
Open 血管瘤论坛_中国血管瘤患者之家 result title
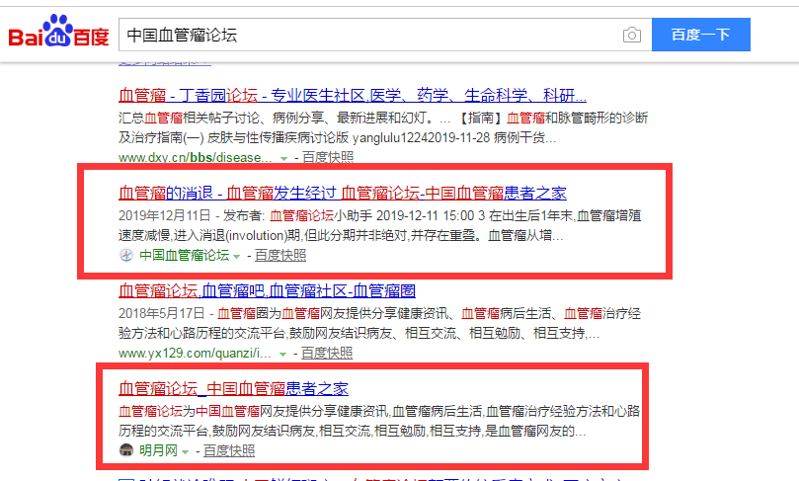point(233,389)
